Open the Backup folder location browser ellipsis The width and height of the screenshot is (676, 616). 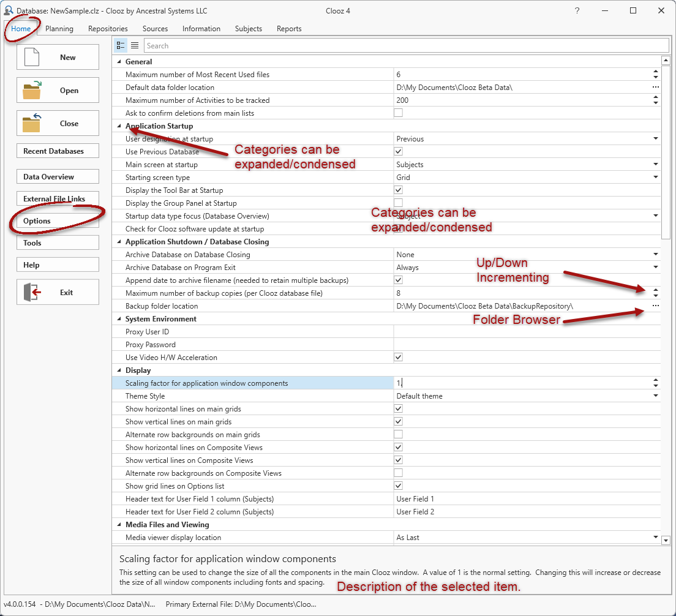[656, 306]
